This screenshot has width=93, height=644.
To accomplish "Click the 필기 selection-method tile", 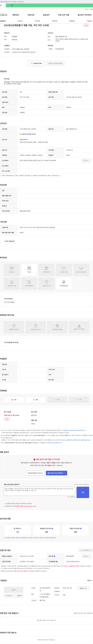I will 57,400.
